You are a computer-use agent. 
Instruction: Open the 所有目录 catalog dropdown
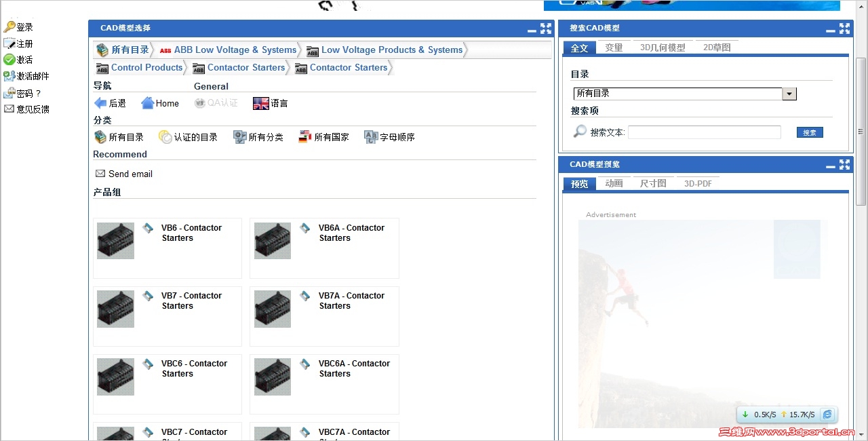[x=685, y=94]
